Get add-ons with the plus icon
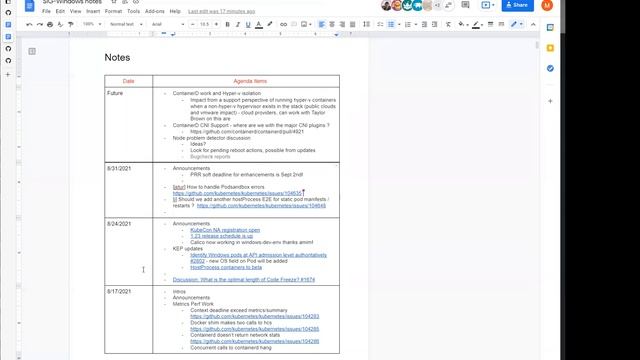Viewport: 640px width, 360px height. click(550, 101)
